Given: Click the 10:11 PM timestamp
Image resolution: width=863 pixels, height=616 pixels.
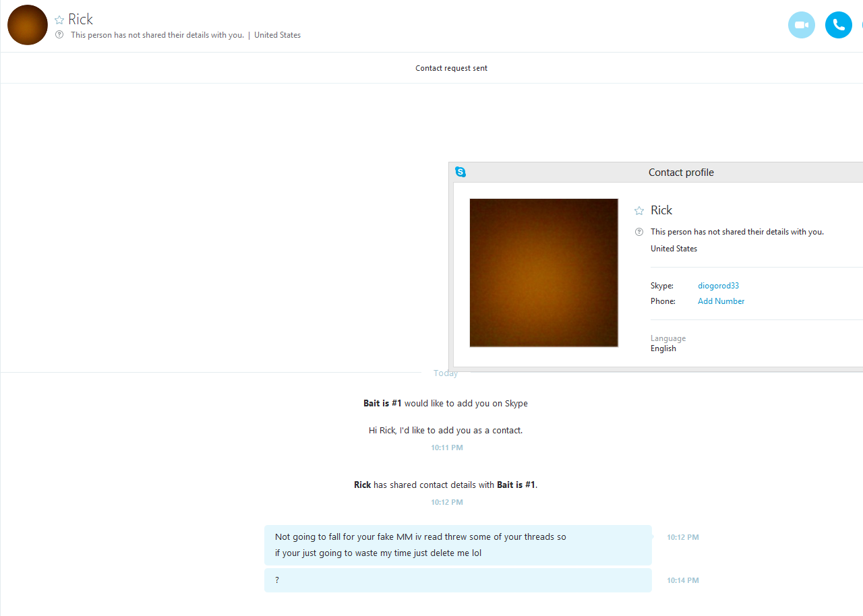Looking at the screenshot, I should [x=447, y=448].
